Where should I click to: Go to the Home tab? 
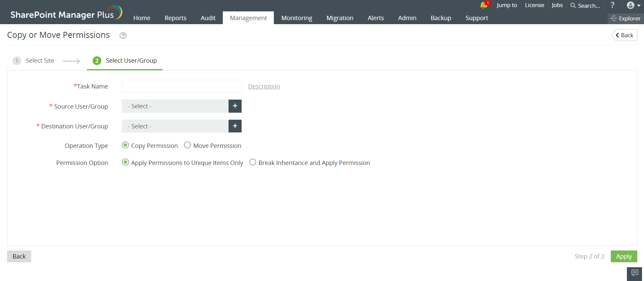point(142,18)
